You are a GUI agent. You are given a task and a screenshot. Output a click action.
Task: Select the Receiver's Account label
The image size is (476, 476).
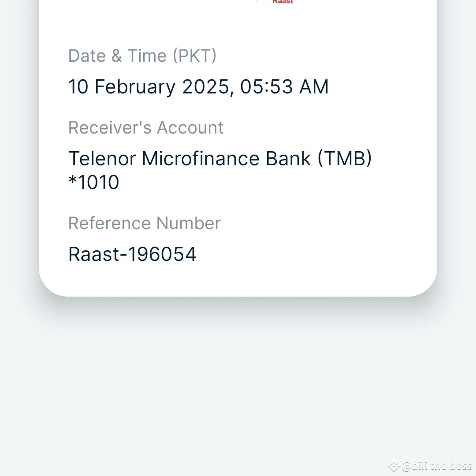(146, 127)
